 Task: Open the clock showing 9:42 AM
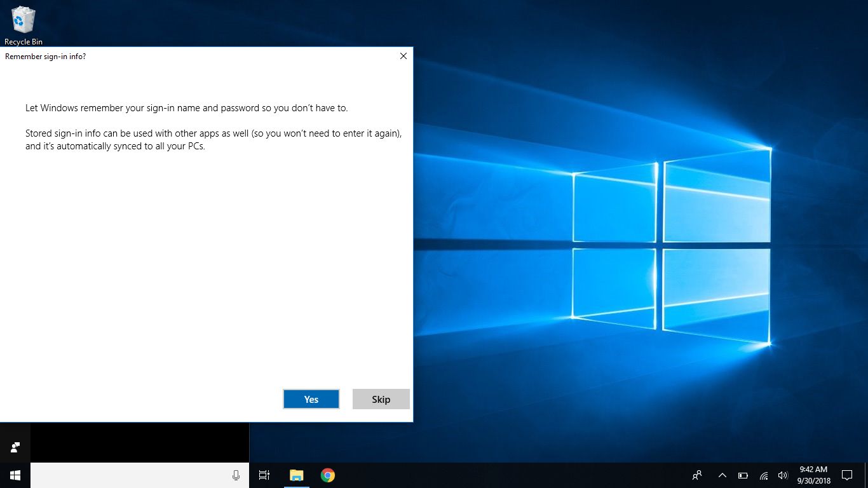pyautogui.click(x=814, y=475)
